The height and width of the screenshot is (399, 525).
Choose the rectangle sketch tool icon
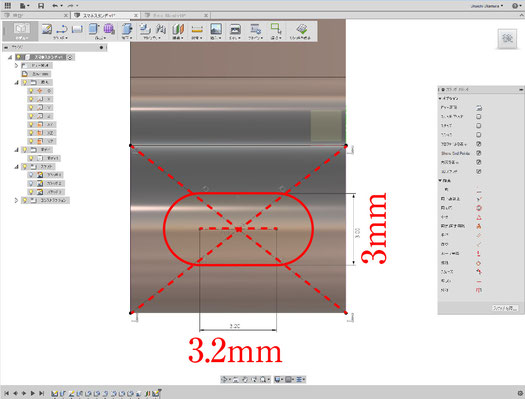[x=77, y=29]
